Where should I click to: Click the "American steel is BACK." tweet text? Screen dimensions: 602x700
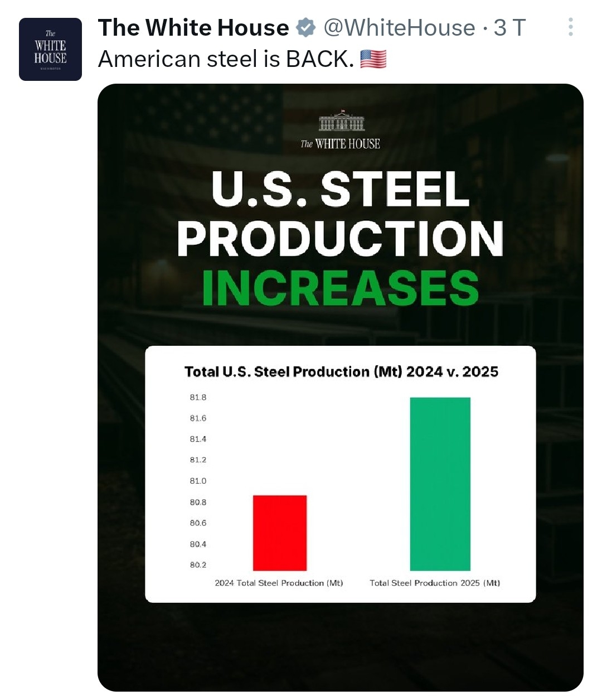(226, 59)
